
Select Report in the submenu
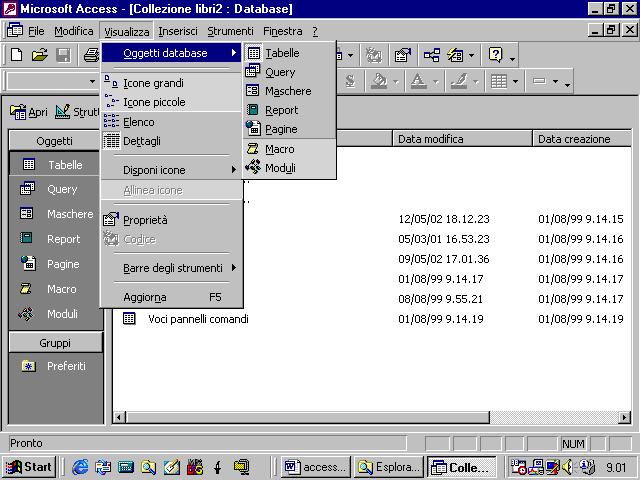pyautogui.click(x=289, y=110)
